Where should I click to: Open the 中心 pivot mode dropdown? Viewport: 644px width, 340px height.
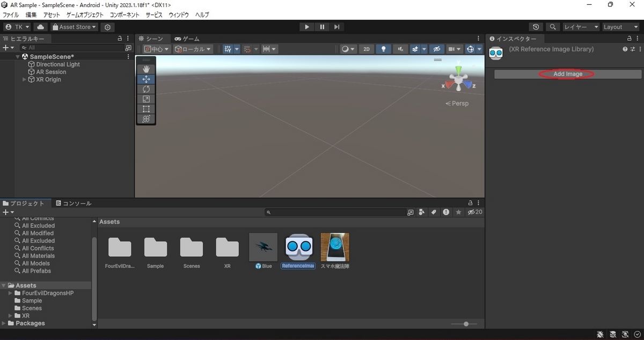point(157,49)
